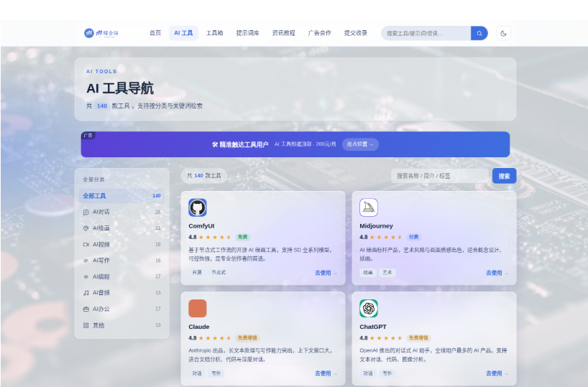Open 提示词库 in navigation
588x387 pixels.
click(x=247, y=33)
